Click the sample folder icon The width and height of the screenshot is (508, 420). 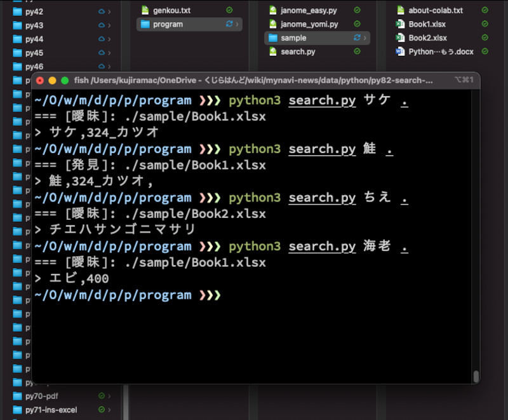(x=273, y=38)
